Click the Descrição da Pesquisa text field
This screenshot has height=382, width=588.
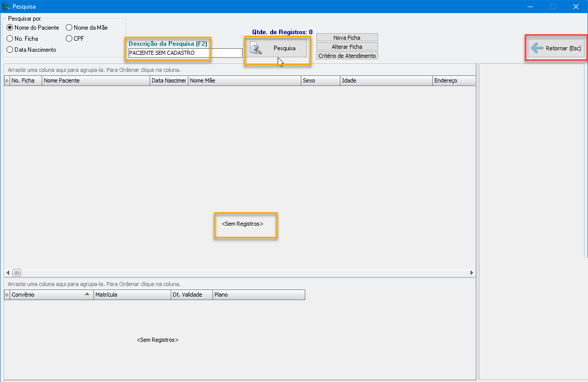[185, 53]
